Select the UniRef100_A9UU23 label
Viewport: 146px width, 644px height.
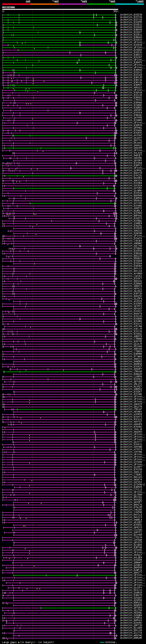pyautogui.click(x=131, y=87)
